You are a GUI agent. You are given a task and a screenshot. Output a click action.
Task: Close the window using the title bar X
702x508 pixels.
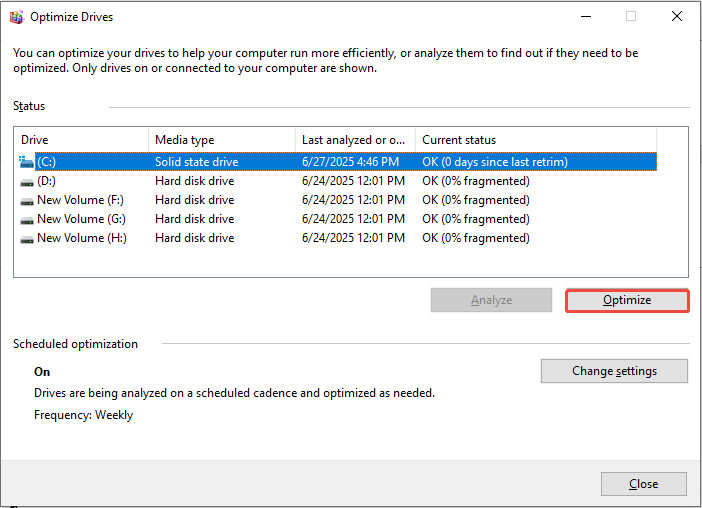point(677,16)
